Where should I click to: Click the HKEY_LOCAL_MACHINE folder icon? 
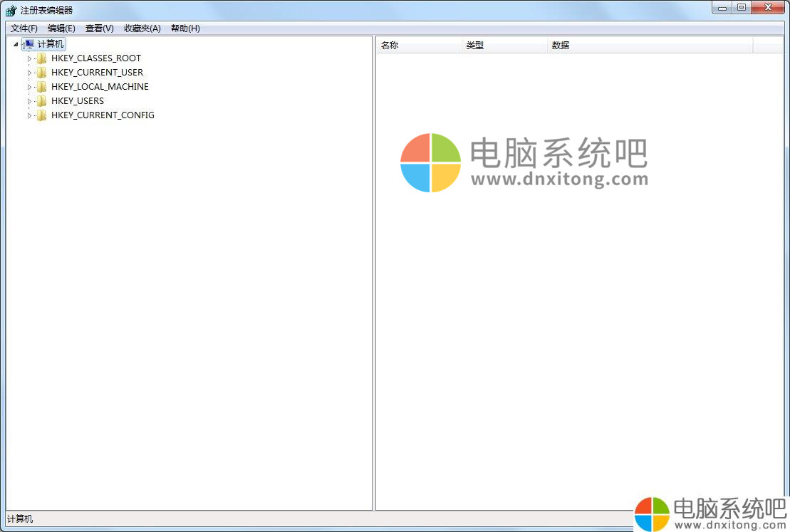click(42, 87)
